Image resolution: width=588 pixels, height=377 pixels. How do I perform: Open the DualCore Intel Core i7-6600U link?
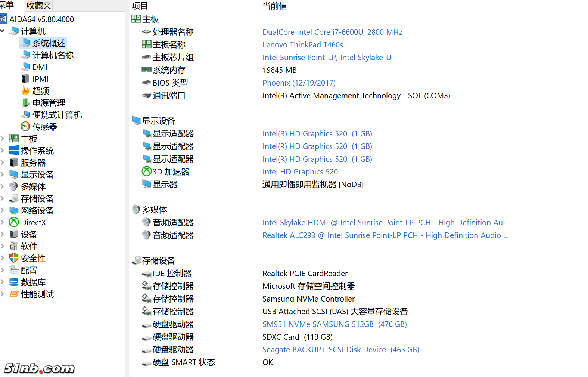332,32
